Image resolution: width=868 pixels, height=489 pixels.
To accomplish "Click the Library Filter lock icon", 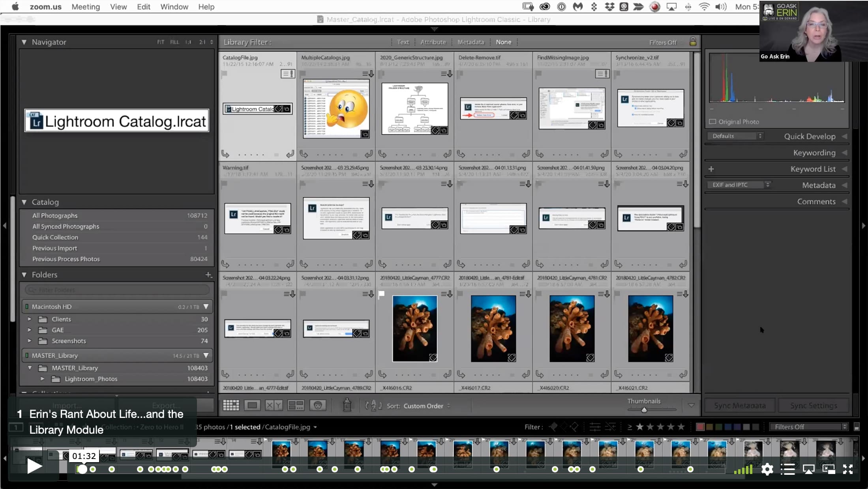I will 693,41.
